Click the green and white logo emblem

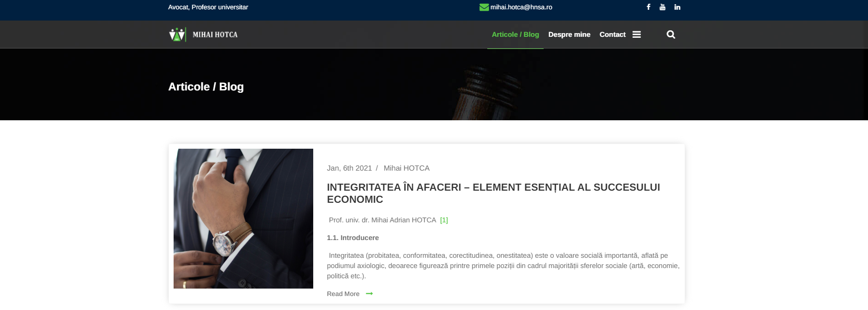click(177, 34)
